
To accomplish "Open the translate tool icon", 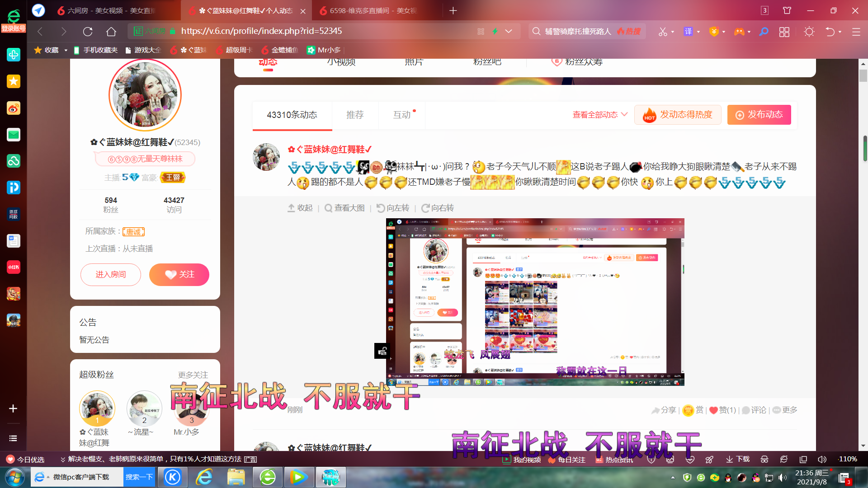I will (x=688, y=32).
